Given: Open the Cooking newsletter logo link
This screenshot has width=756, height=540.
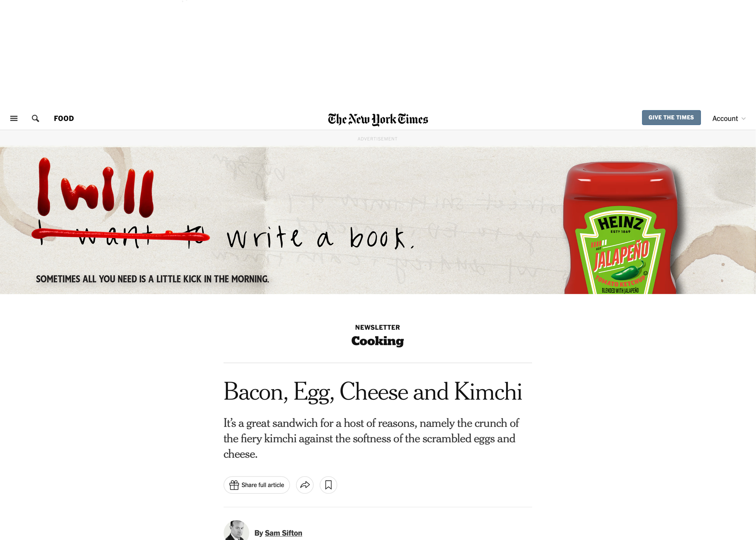Looking at the screenshot, I should [377, 341].
